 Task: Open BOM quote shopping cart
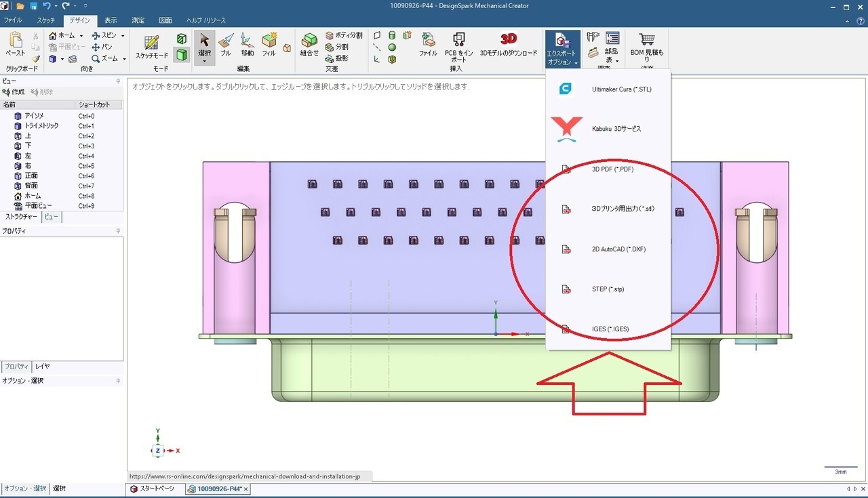pos(647,45)
